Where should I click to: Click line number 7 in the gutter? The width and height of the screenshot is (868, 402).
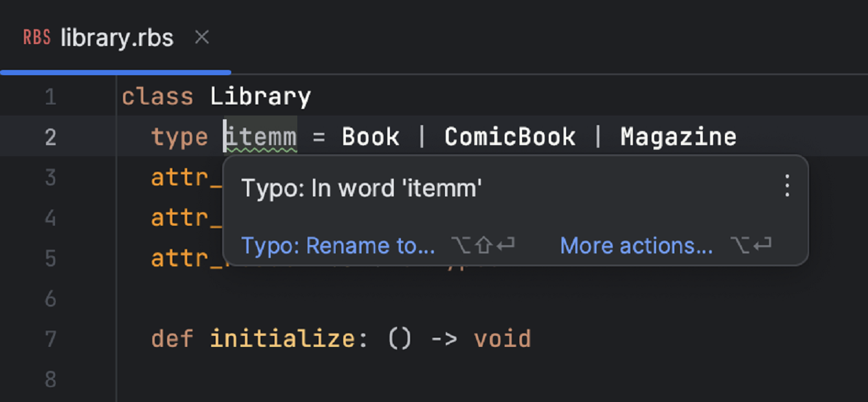click(x=51, y=338)
